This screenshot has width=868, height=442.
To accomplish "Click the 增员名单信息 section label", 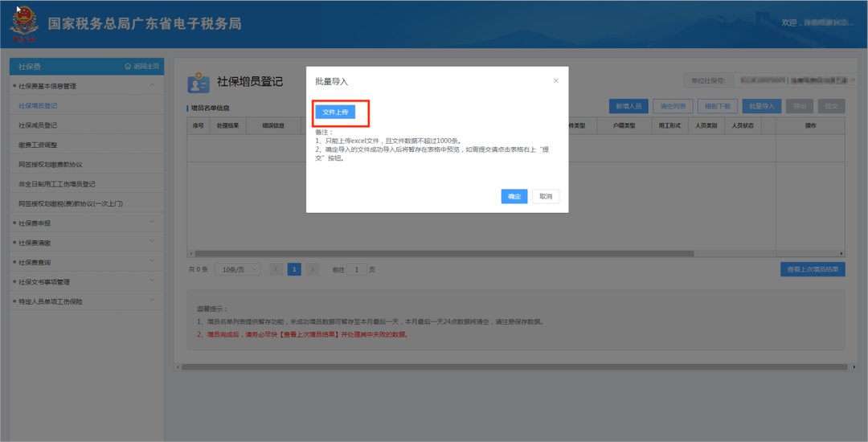I will (211, 108).
